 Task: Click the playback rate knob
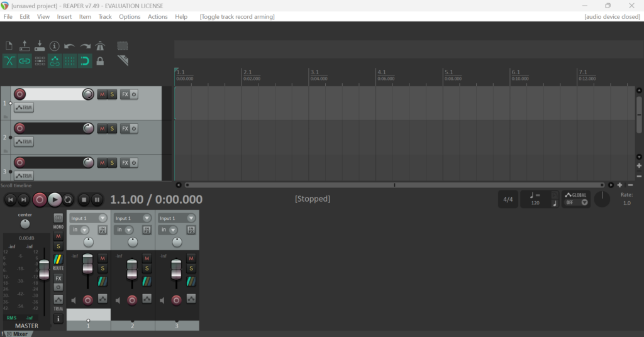pos(602,199)
